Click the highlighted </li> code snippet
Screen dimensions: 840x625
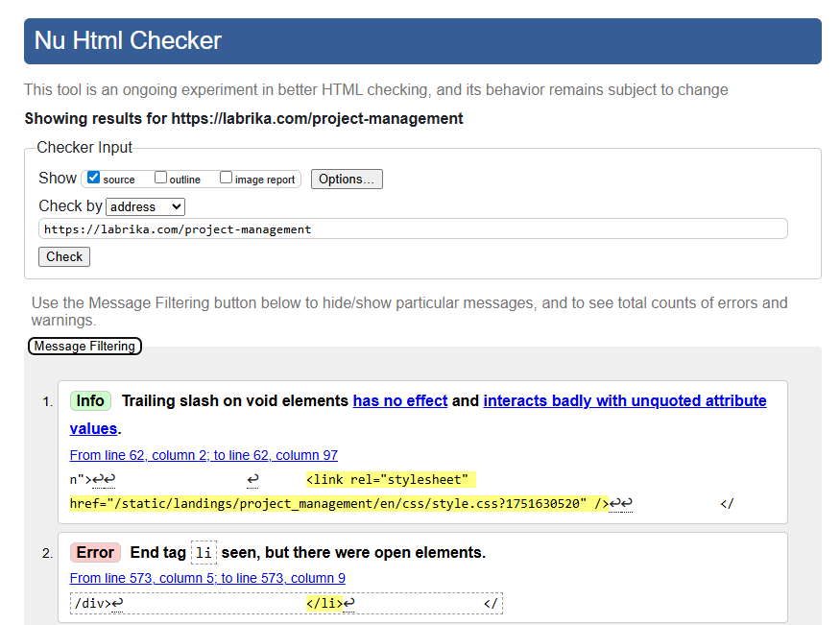click(324, 604)
